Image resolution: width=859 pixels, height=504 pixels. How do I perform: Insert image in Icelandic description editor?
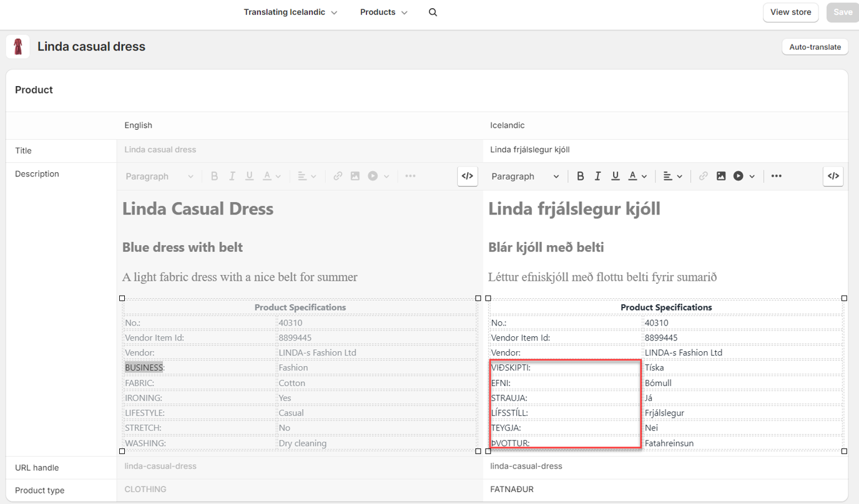point(720,177)
